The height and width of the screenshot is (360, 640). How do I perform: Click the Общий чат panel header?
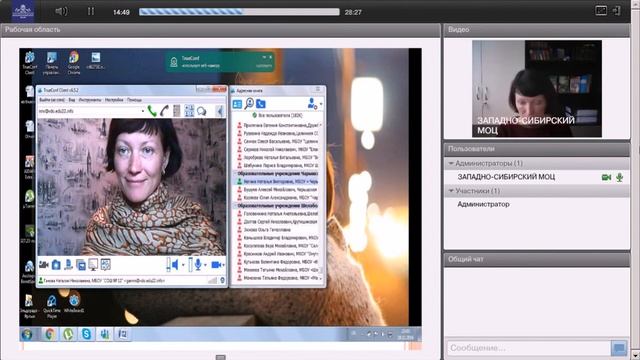point(537,259)
